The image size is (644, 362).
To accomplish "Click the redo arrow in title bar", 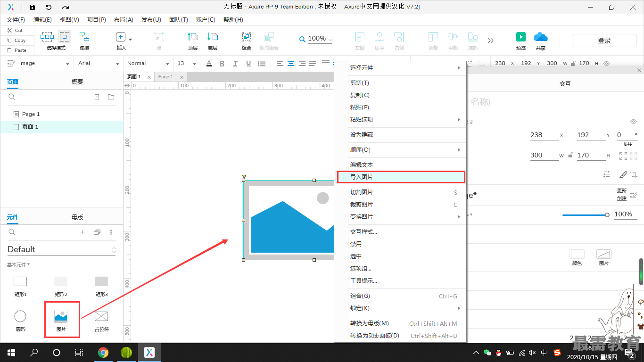I will (x=66, y=7).
